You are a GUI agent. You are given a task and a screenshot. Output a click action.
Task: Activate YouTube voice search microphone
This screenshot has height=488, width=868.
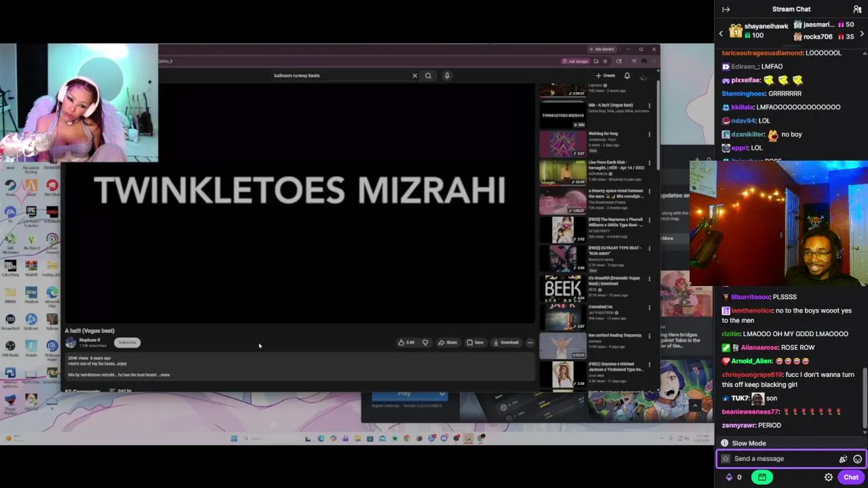pos(447,75)
